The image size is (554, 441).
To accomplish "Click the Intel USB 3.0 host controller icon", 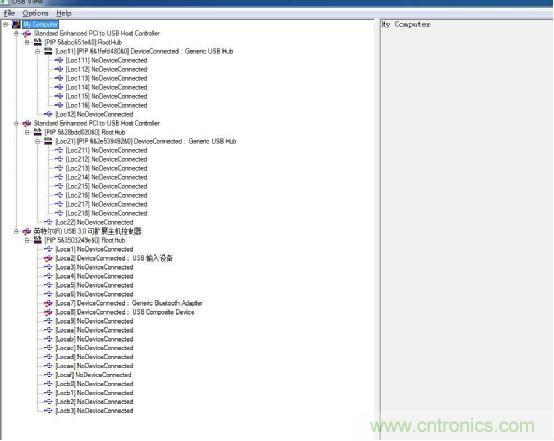I will pos(27,231).
